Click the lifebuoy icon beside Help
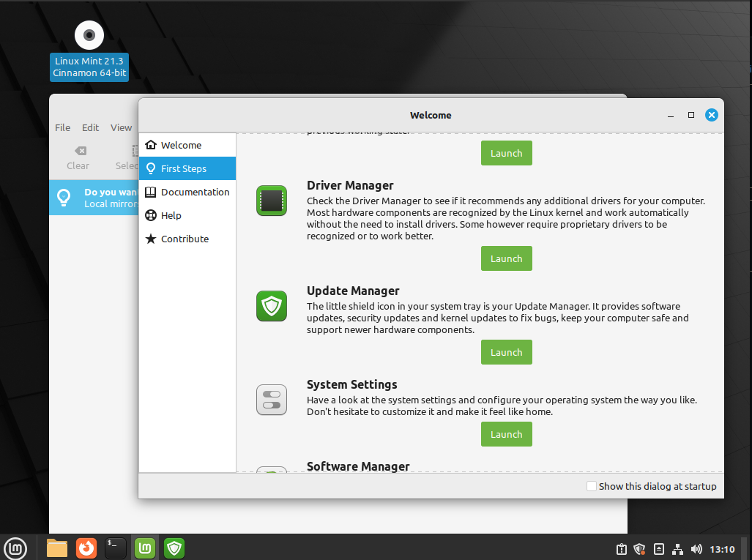Viewport: 752px width, 560px height. coord(151,215)
